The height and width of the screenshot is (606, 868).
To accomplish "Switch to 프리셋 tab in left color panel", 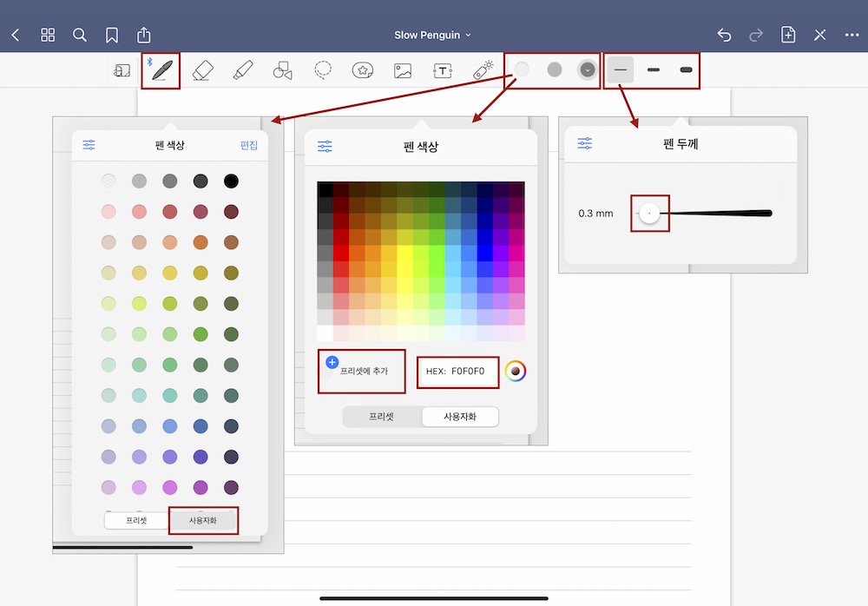I will pyautogui.click(x=136, y=521).
